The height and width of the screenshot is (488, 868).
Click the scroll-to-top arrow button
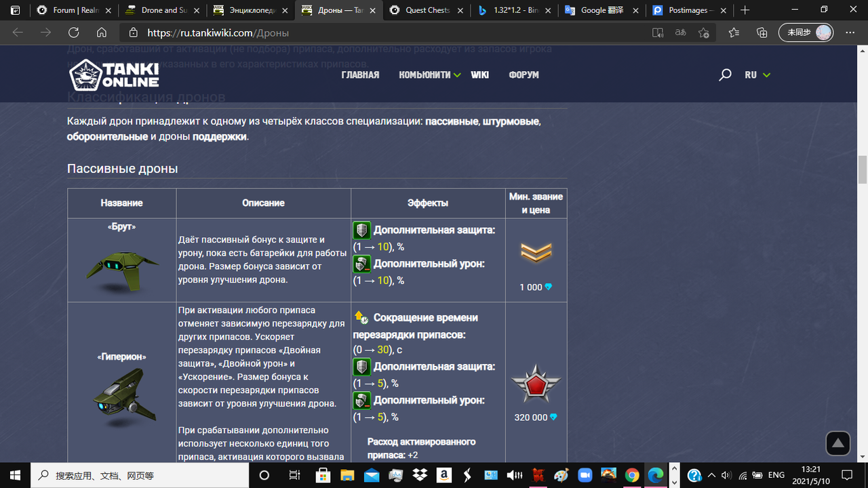coord(838,443)
